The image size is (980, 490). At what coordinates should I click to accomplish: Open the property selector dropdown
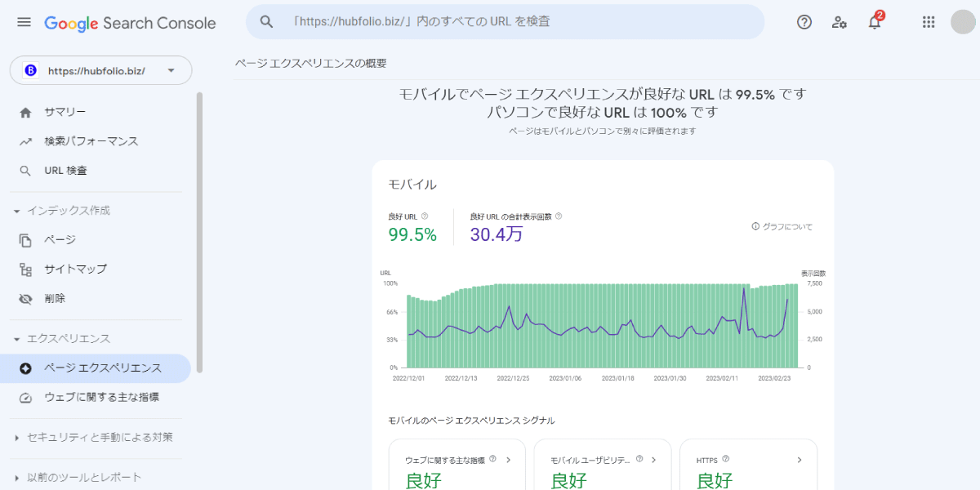(101, 70)
